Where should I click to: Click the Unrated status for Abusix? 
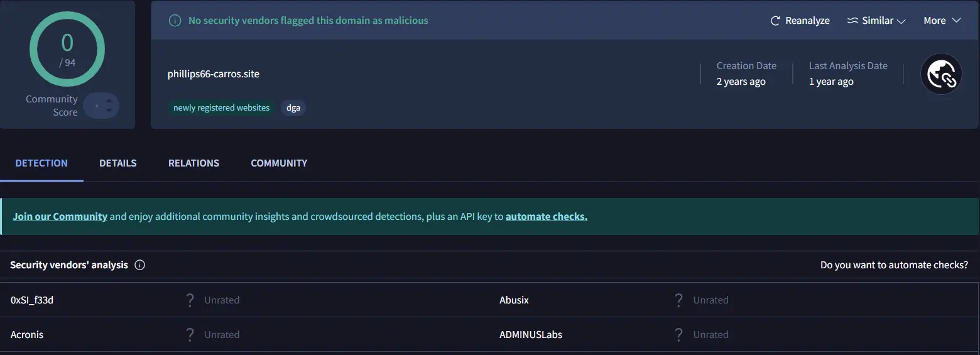[710, 300]
